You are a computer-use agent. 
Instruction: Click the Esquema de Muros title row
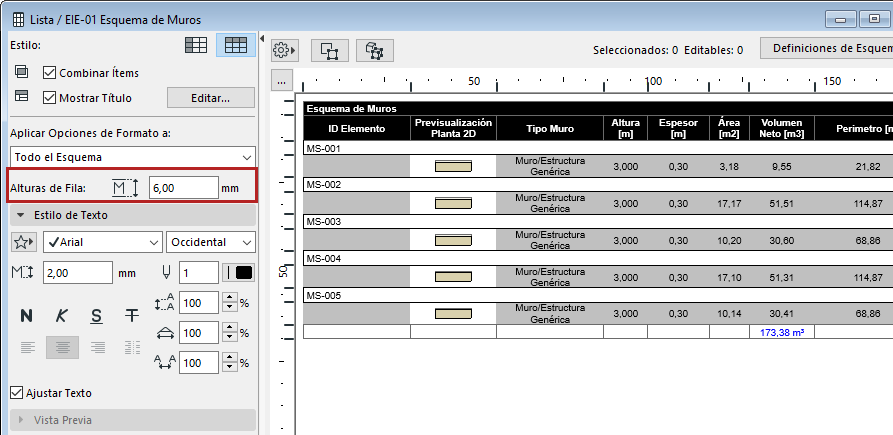(598, 109)
